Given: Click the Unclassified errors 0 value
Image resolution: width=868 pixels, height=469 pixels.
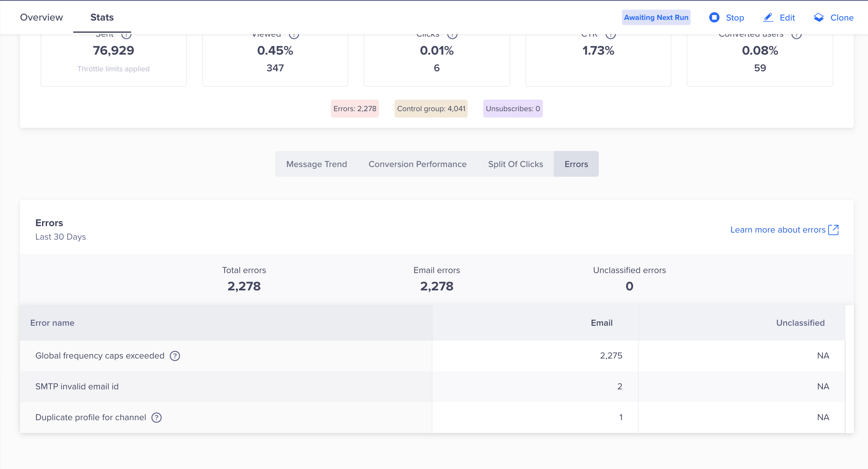Looking at the screenshot, I should 629,286.
